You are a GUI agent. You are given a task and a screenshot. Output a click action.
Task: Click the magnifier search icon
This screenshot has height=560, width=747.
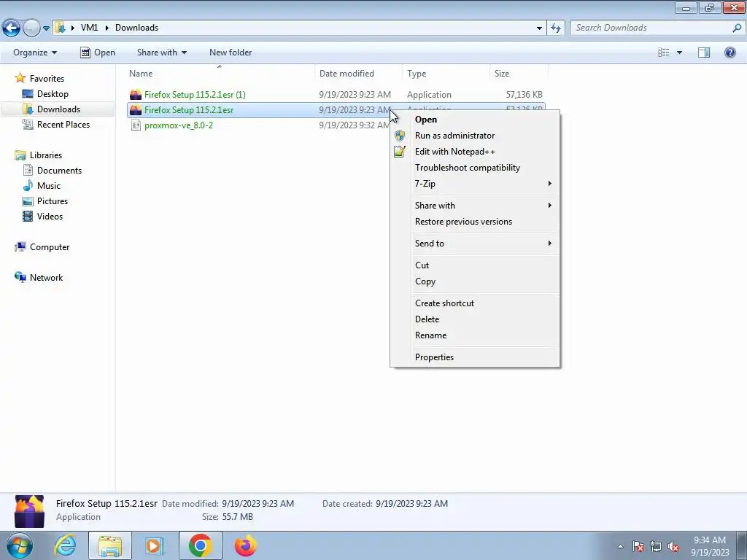pyautogui.click(x=737, y=28)
